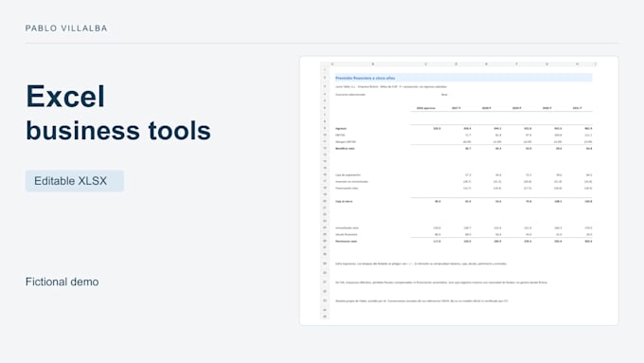Screen dimensions: 644x363
Task: Click the "Fictional demo" label
Action: pyautogui.click(x=62, y=282)
